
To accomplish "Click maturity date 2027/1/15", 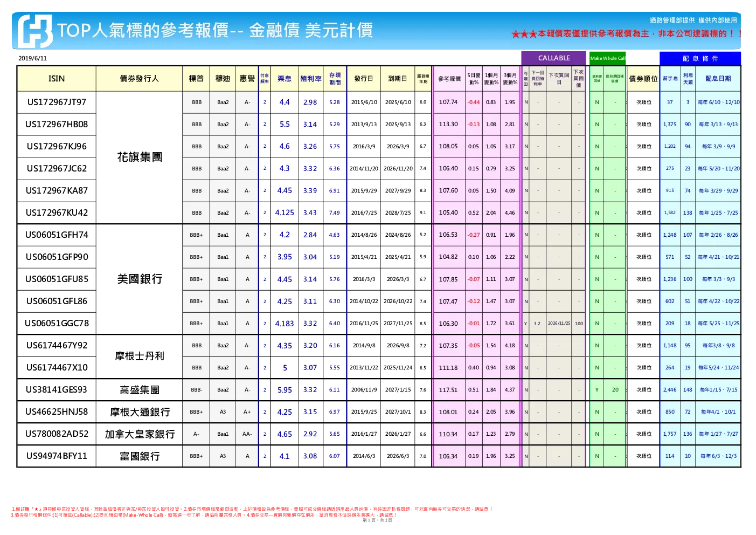I will (398, 389).
